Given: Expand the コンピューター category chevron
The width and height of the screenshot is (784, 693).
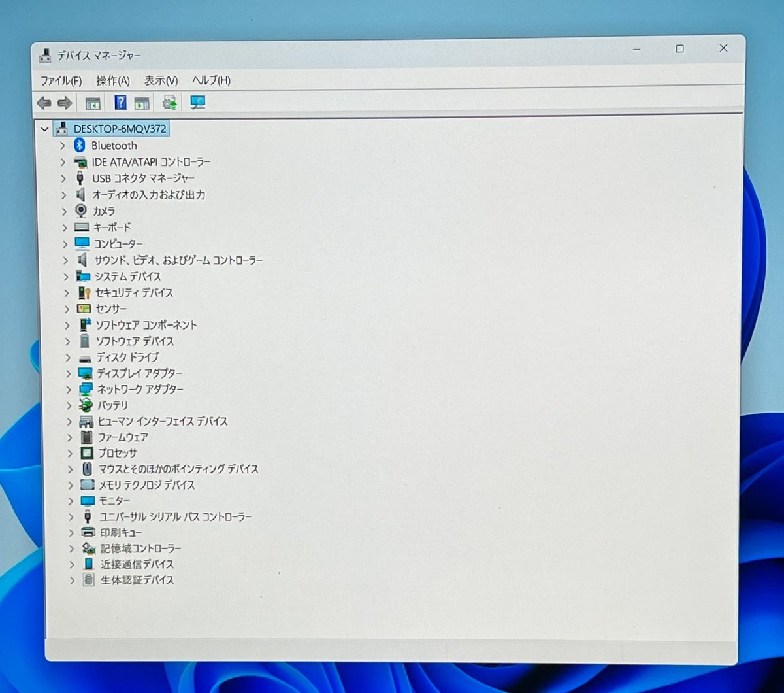Looking at the screenshot, I should click(65, 244).
